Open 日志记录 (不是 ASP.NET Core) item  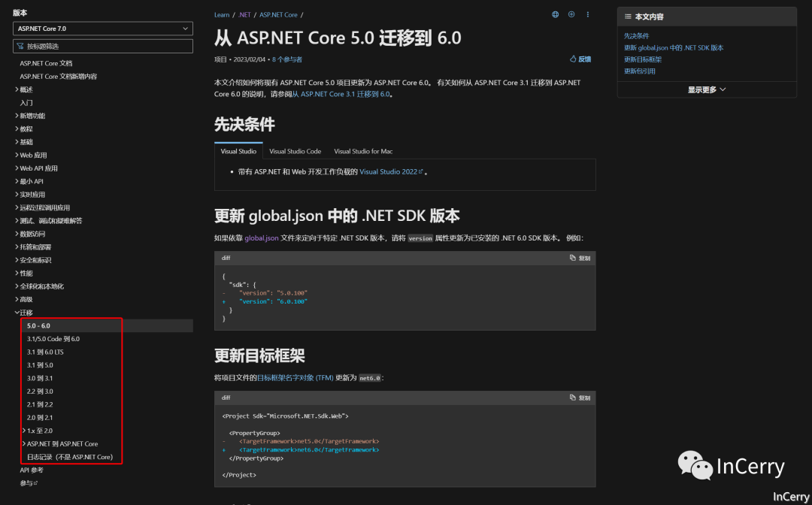70,457
